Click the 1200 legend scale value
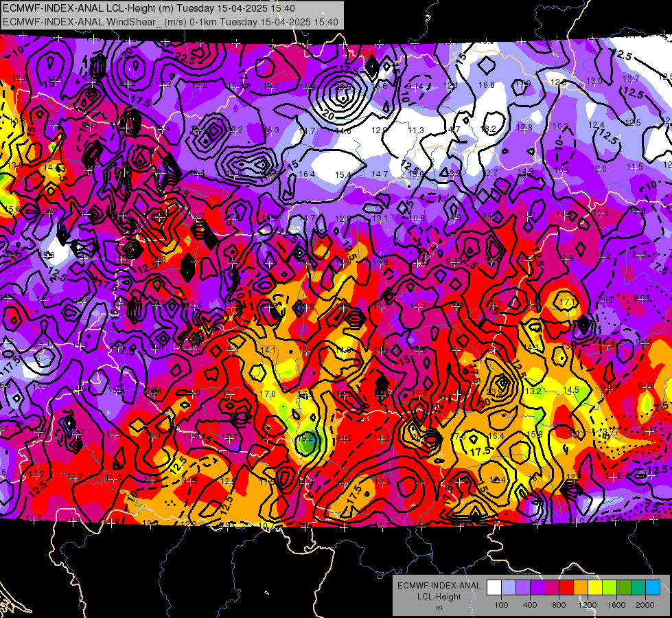This screenshot has height=618, width=672. pyautogui.click(x=588, y=605)
